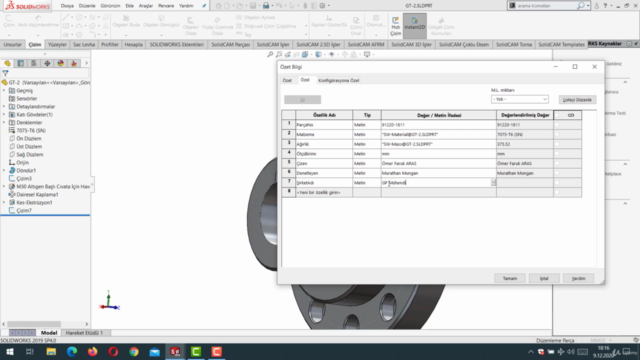Expand the Denklemler tree node
The width and height of the screenshot is (640, 360).
4,122
